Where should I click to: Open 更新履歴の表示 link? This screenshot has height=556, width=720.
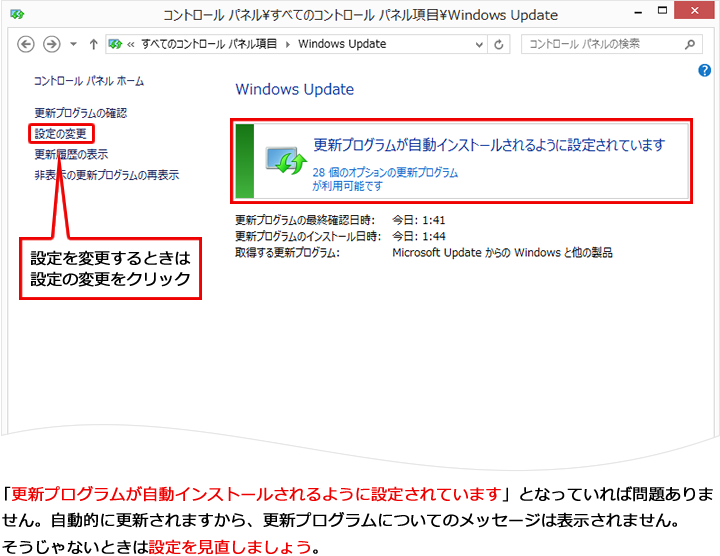[x=71, y=154]
